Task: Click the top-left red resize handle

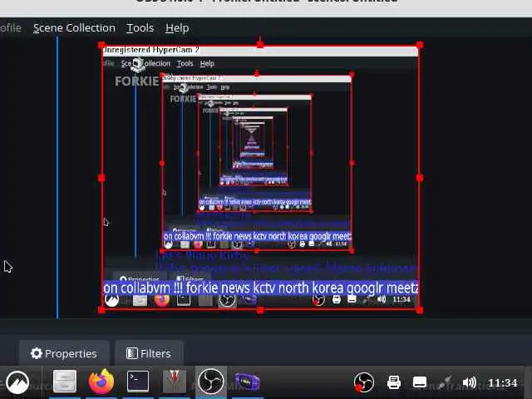Action: [x=101, y=45]
